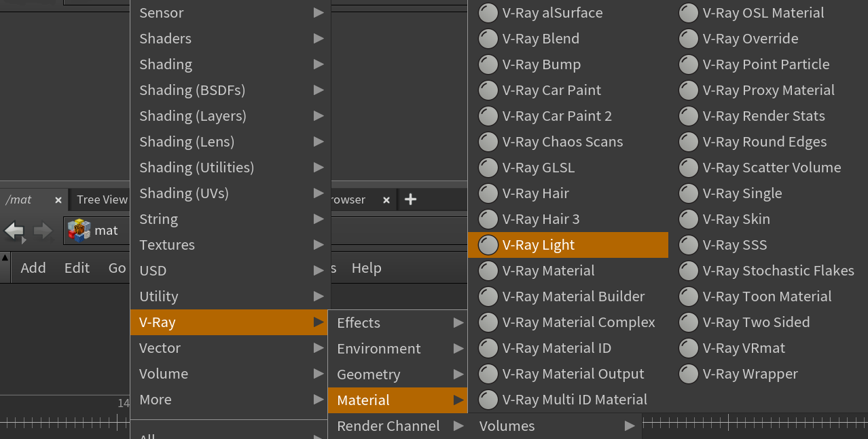The width and height of the screenshot is (868, 439).
Task: Click the V-Ray Round Edges icon
Action: click(689, 142)
